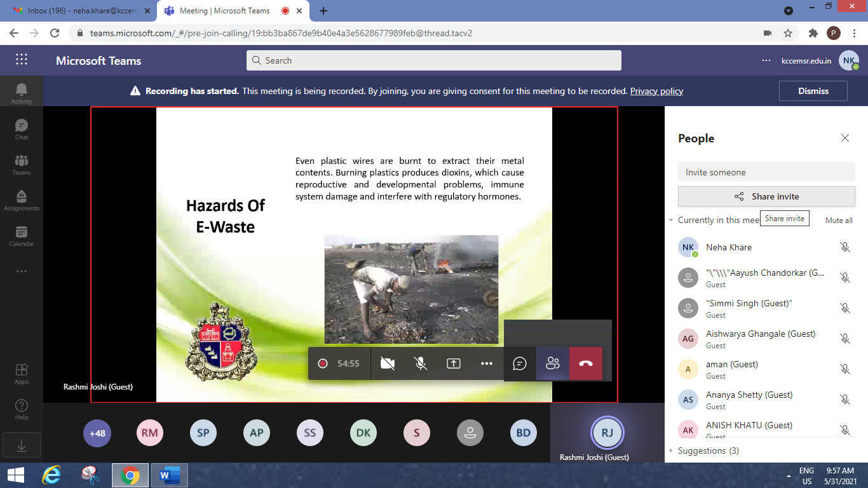Open Assignments in the left sidebar
Viewport: 868px width, 488px height.
pos(22,200)
